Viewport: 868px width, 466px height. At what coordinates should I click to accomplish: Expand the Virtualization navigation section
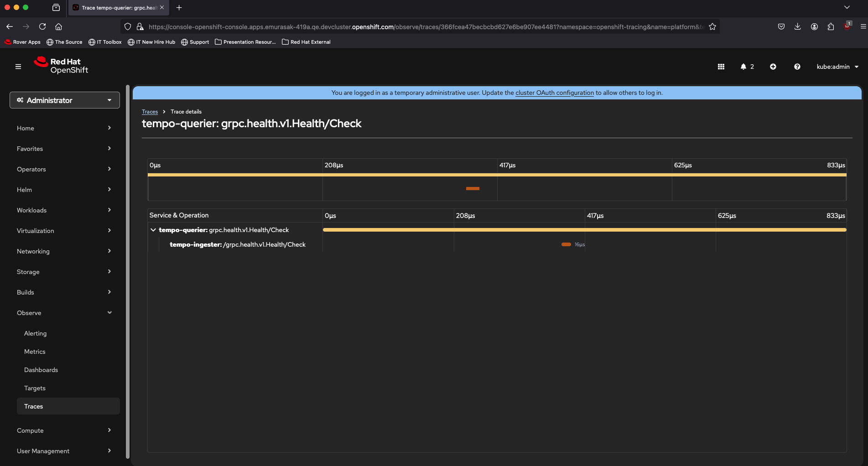pyautogui.click(x=64, y=231)
